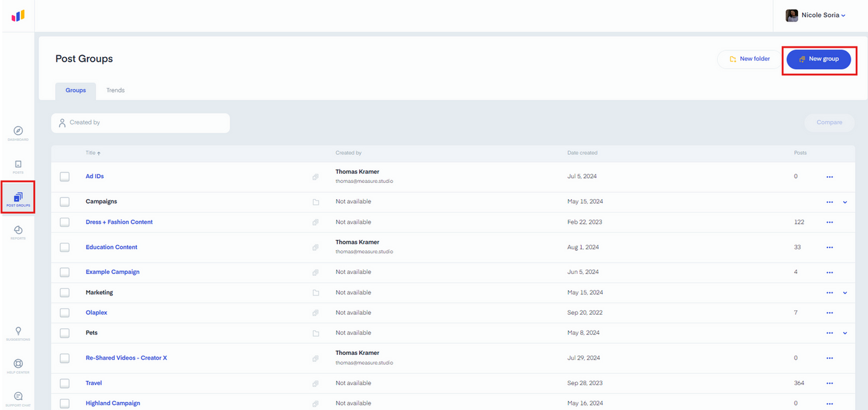Open more options for Pets folder
868x410 pixels.
tap(830, 333)
